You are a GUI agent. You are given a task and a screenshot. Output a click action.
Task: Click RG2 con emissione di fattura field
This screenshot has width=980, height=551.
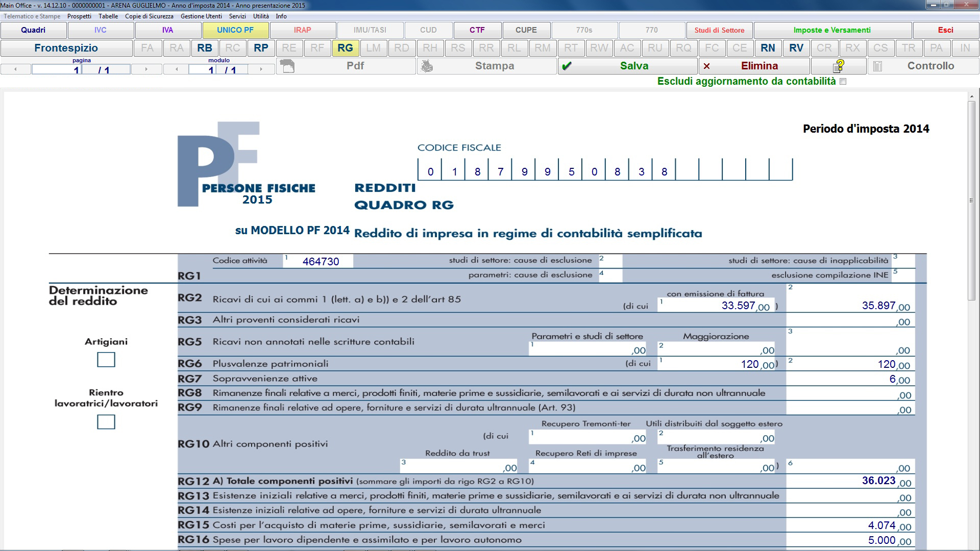click(x=716, y=305)
